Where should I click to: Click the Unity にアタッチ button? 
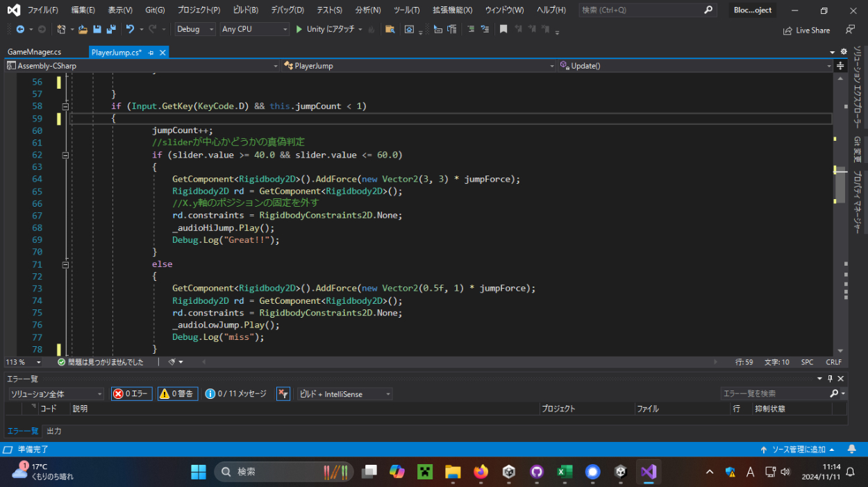click(x=325, y=29)
